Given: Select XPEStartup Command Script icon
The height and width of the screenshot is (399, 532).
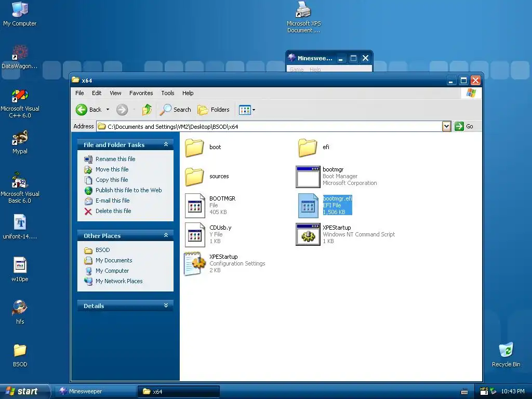Looking at the screenshot, I should tap(308, 234).
